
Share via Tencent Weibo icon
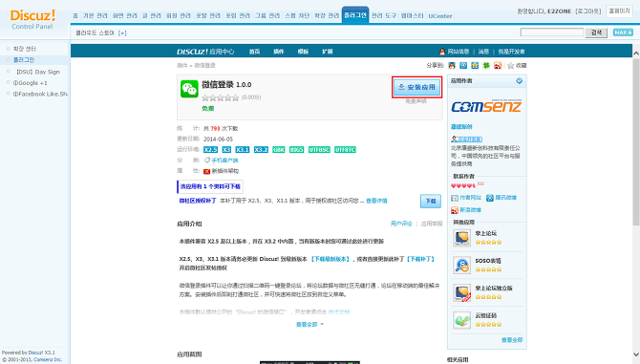point(463,65)
